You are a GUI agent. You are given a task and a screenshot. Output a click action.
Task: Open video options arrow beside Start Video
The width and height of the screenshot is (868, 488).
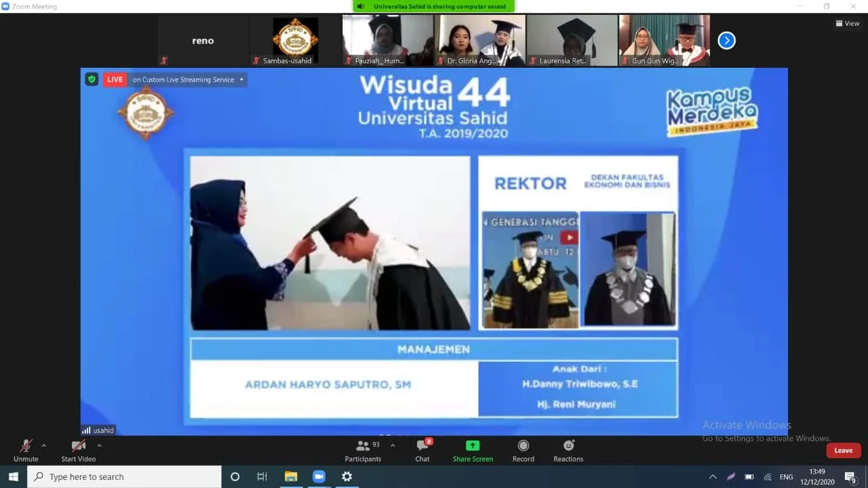click(x=99, y=446)
